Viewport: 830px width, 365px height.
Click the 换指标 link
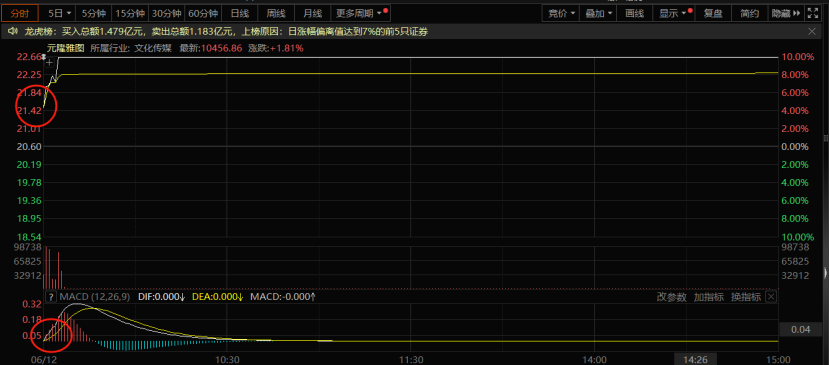[x=746, y=297]
